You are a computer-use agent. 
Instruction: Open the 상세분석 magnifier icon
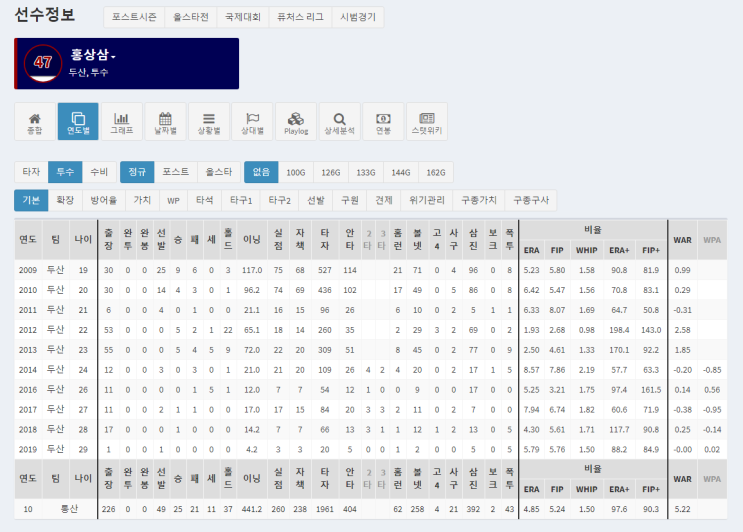[x=340, y=122]
